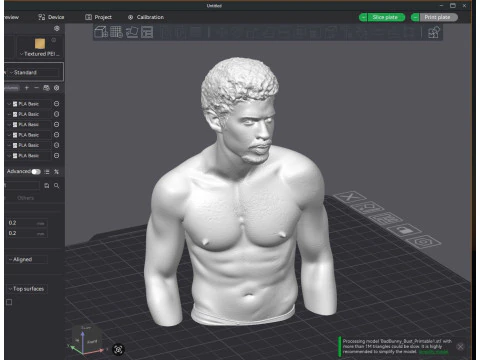Dismiss the processing model notification
The height and width of the screenshot is (360, 480).
pyautogui.click(x=460, y=347)
